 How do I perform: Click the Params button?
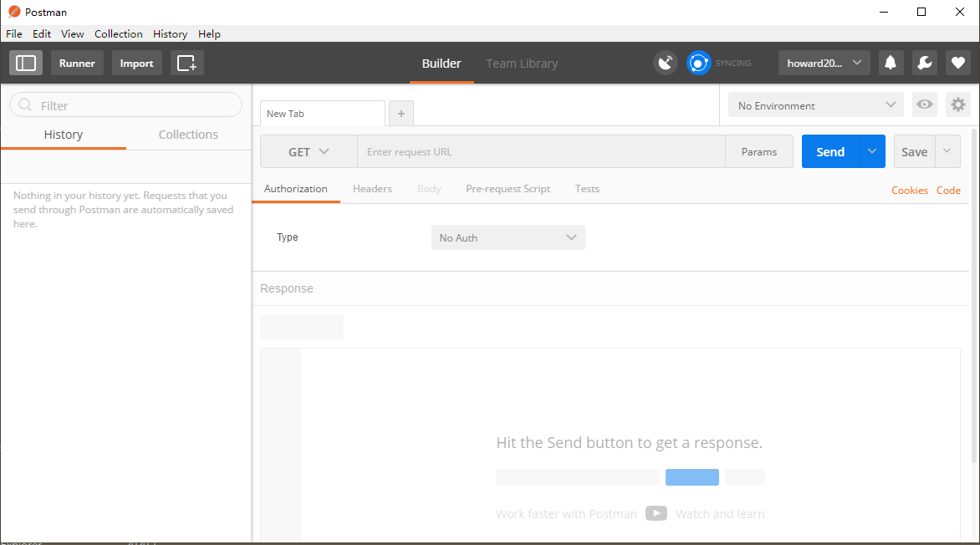tap(758, 152)
